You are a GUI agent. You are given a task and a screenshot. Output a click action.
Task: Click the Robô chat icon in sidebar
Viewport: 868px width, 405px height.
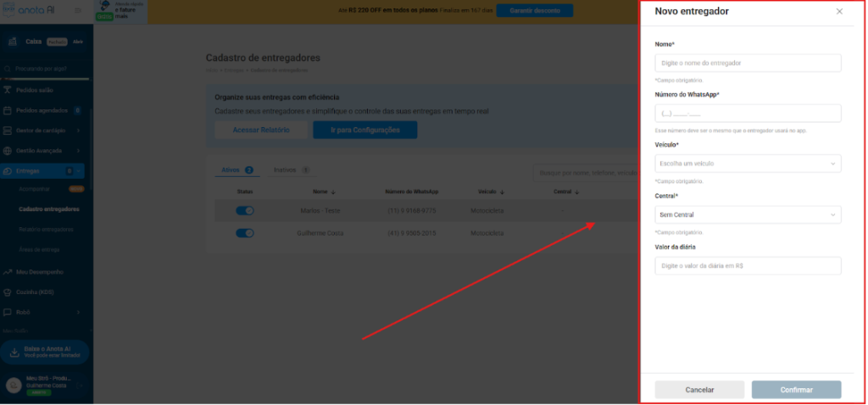coord(8,313)
